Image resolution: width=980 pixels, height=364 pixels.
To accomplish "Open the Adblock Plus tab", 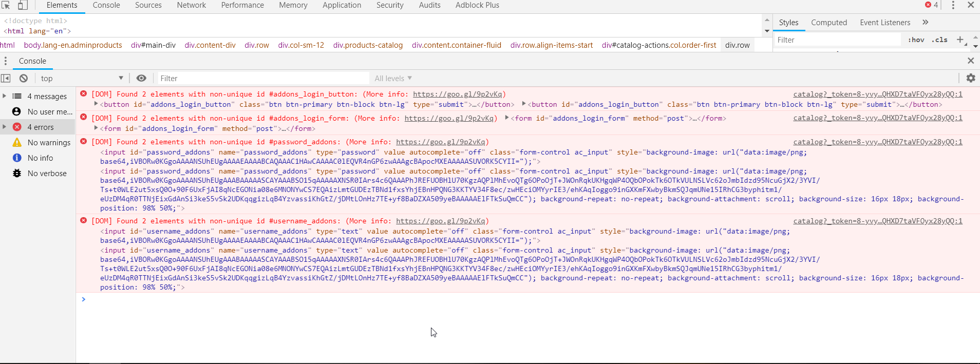I will coord(478,5).
